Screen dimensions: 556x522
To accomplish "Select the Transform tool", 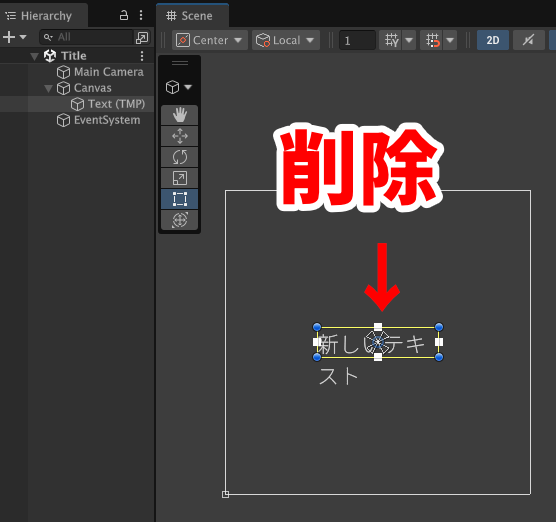I will (x=179, y=220).
